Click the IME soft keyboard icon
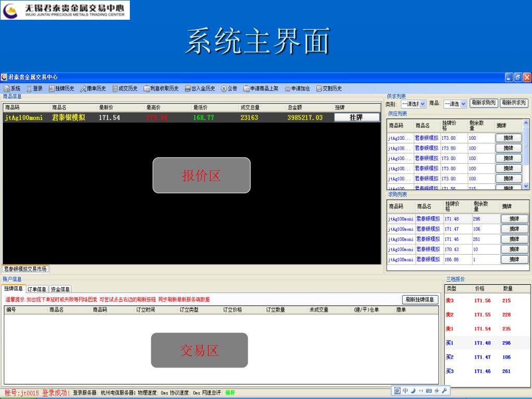 (x=429, y=391)
